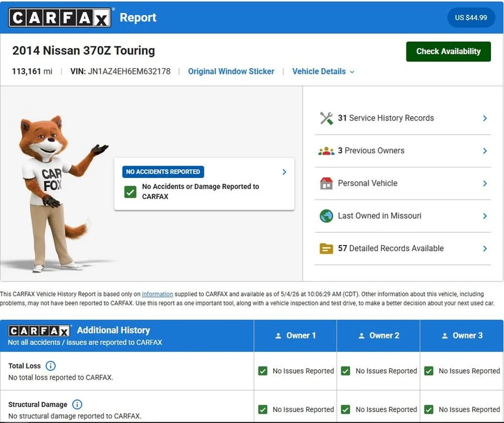
Task: Click Structural Damage checkmark under Owner 3
Action: (429, 409)
